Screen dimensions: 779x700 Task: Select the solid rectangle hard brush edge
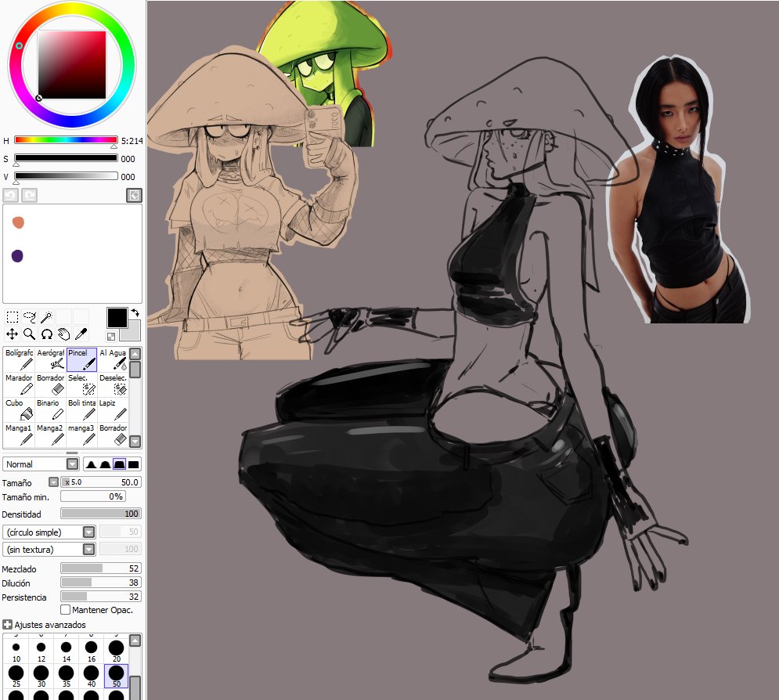pyautogui.click(x=134, y=464)
